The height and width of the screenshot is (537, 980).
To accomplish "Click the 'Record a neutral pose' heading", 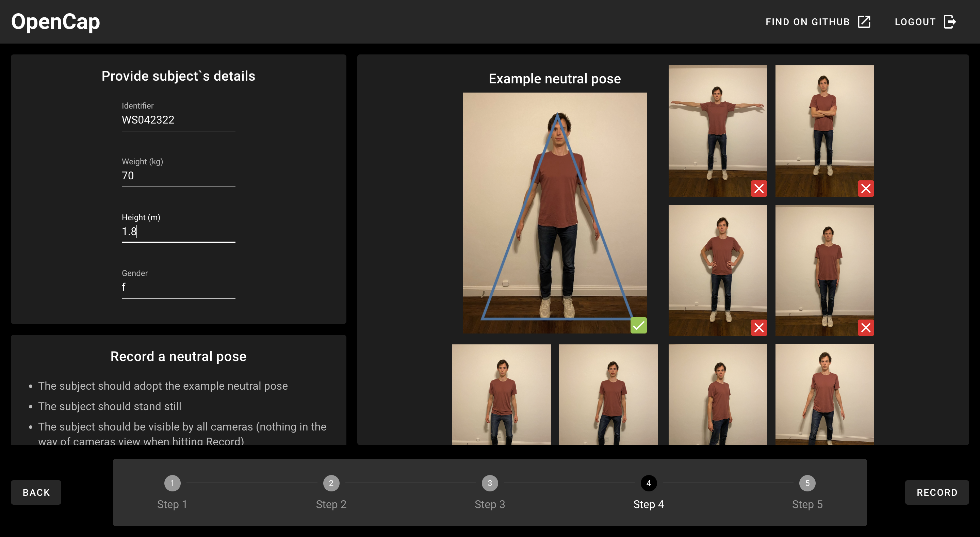I will (x=178, y=356).
